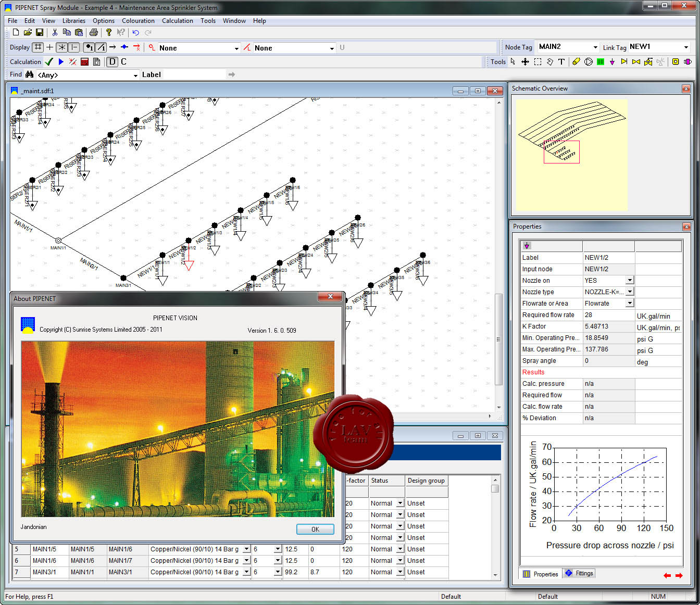Click the red left arrow in Properties
Viewport: 700px width, 605px height.
click(x=667, y=575)
